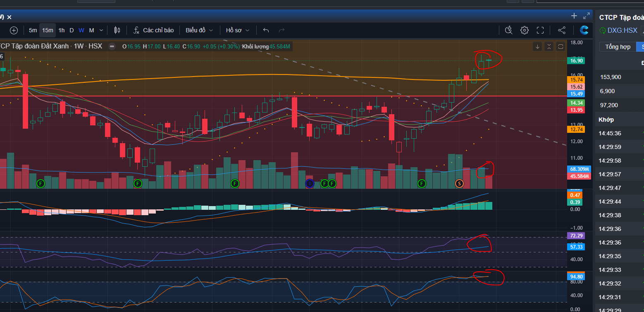Image resolution: width=644 pixels, height=312 pixels.
Task: Move pane down with arrow button
Action: pyautogui.click(x=537, y=46)
